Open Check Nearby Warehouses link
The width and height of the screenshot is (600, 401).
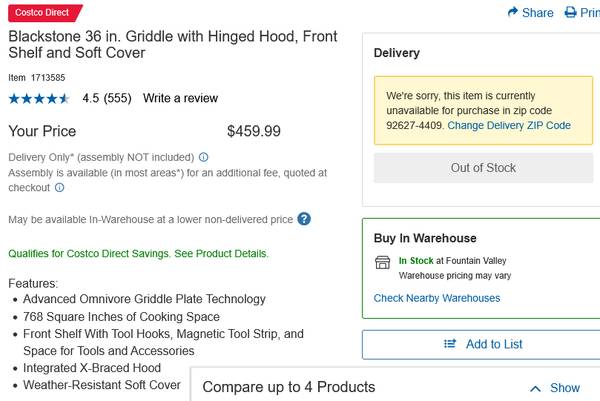[x=437, y=298]
